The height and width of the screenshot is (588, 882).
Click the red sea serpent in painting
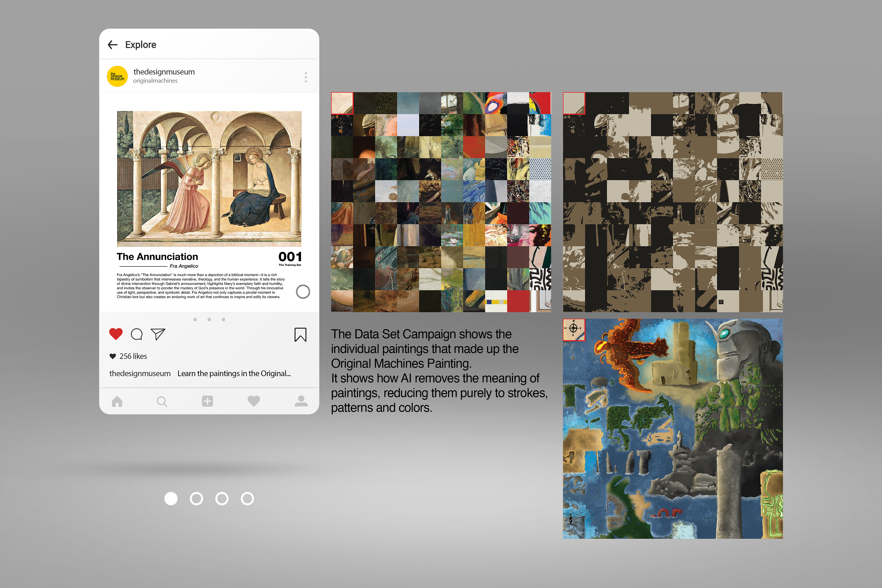point(667,513)
